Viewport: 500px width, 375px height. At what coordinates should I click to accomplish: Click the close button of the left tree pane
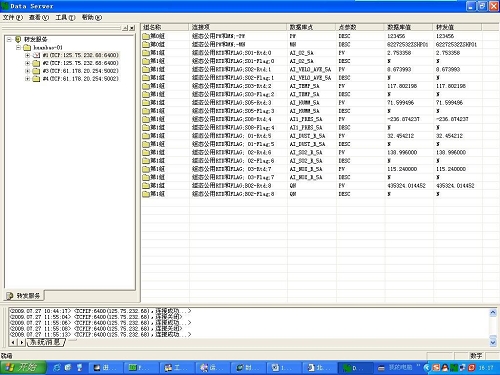(x=132, y=28)
